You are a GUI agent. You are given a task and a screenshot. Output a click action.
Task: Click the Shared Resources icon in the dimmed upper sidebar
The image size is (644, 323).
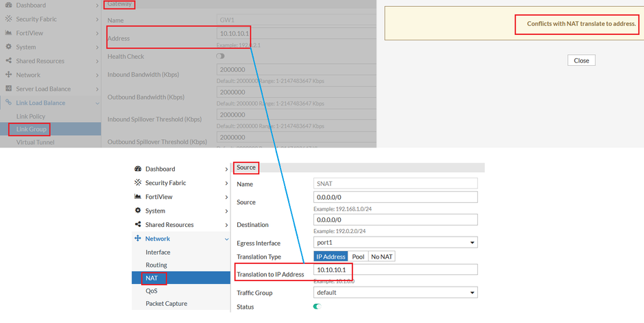[9, 61]
